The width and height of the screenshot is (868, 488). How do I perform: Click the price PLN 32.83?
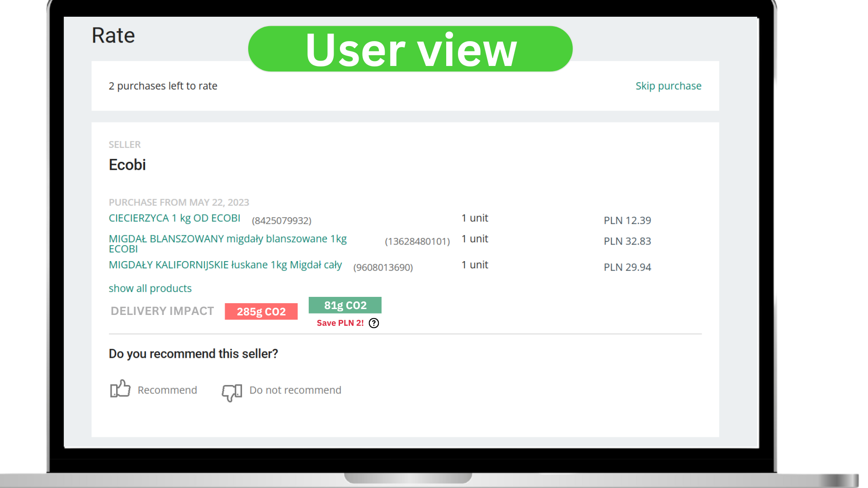[x=627, y=241]
